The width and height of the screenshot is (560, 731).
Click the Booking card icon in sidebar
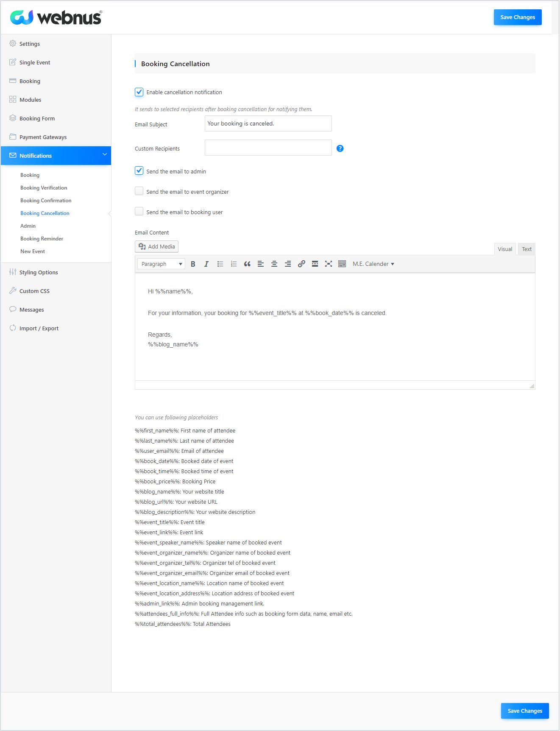[x=13, y=81]
